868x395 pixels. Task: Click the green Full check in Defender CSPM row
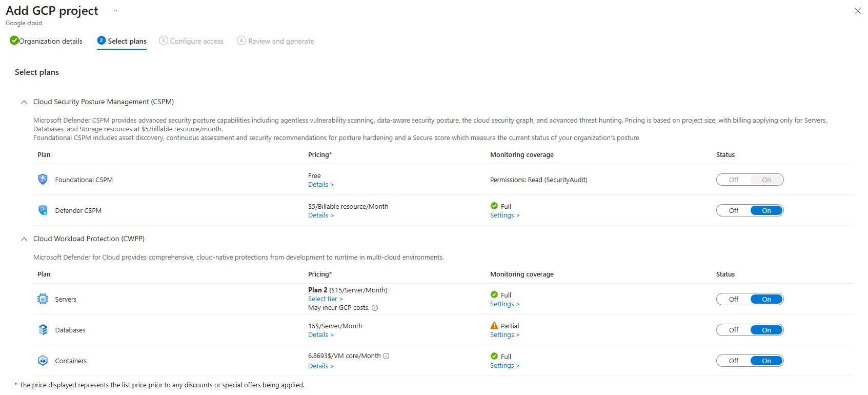coord(494,206)
